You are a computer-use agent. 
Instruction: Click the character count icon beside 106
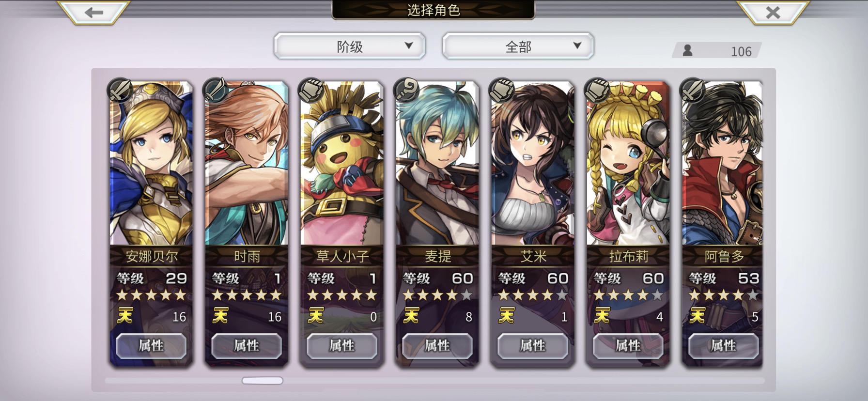pos(687,50)
